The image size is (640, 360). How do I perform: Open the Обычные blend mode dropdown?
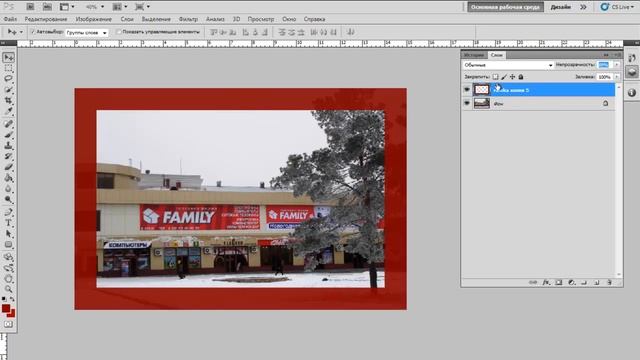[x=508, y=65]
